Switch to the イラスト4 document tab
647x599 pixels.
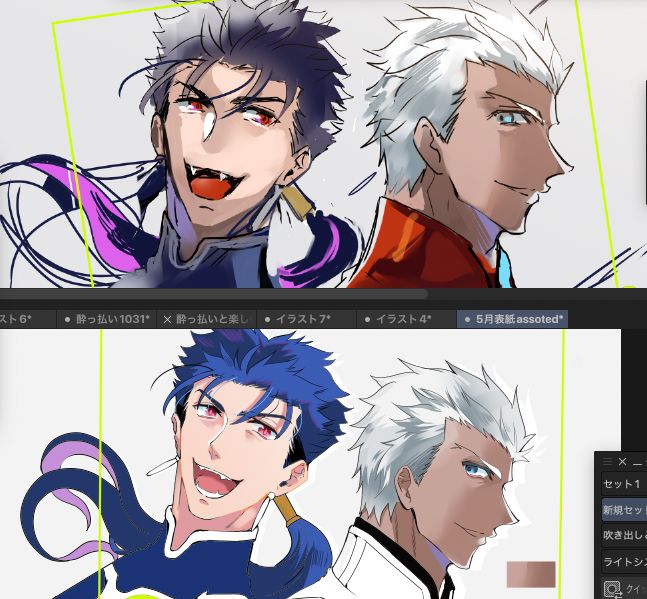[406, 319]
